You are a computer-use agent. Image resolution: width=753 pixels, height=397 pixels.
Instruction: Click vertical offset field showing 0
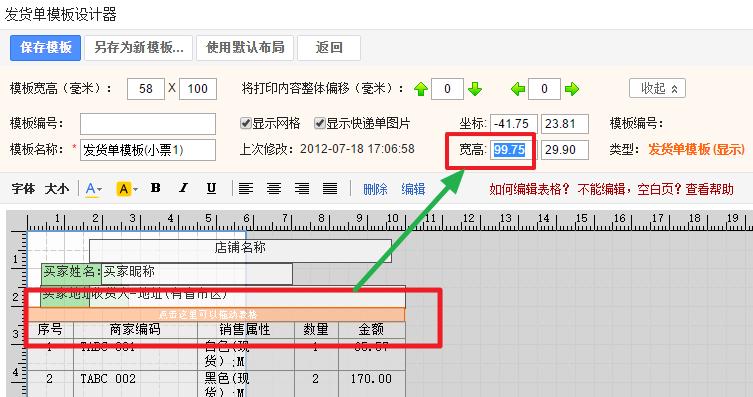[447, 89]
